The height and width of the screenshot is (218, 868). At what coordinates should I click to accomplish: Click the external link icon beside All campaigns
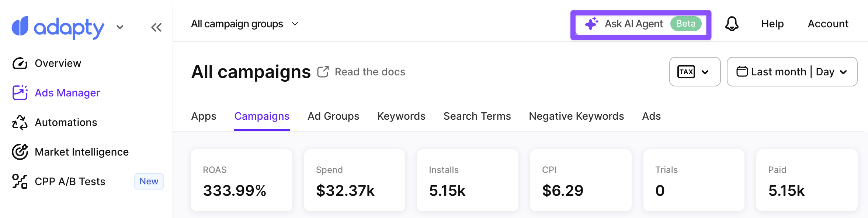click(323, 72)
